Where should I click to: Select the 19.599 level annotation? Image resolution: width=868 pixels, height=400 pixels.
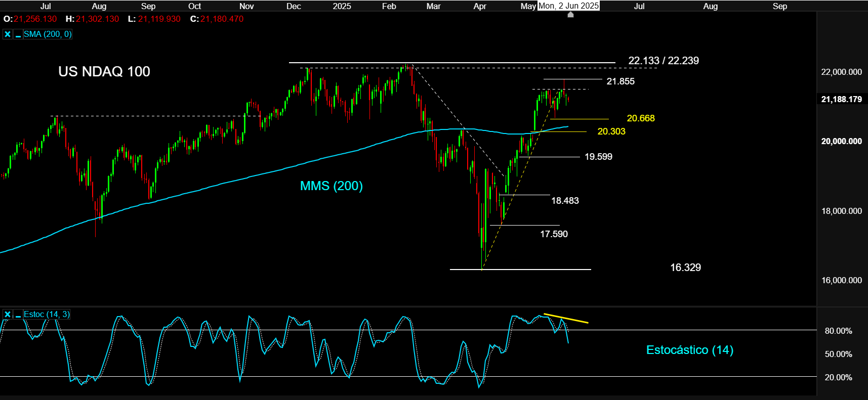(x=598, y=157)
